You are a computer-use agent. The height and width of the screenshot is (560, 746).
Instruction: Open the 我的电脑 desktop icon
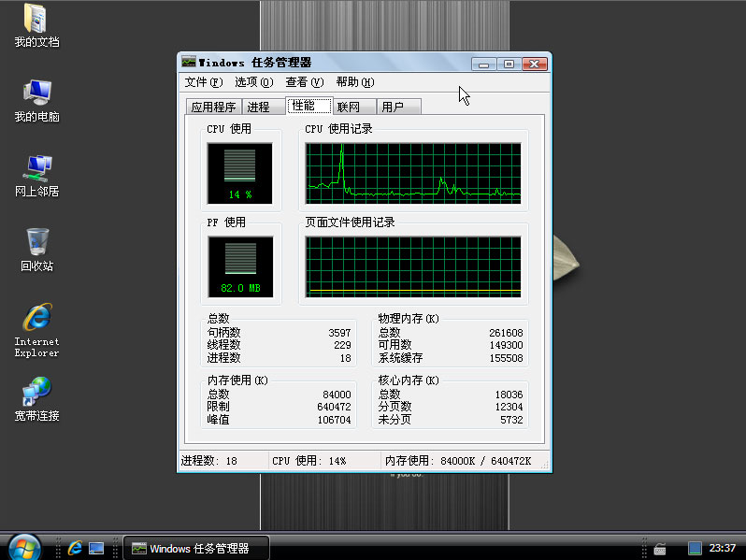(36, 100)
